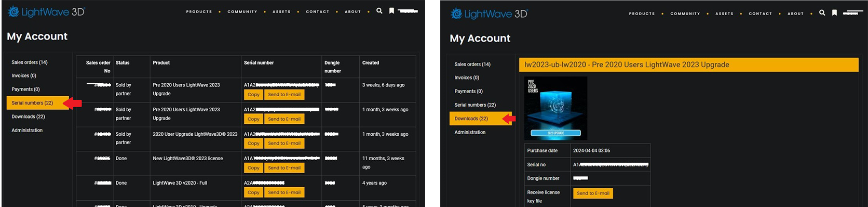Open Administration in right window sidebar
Screen dimensions: 868x207
[x=470, y=132]
